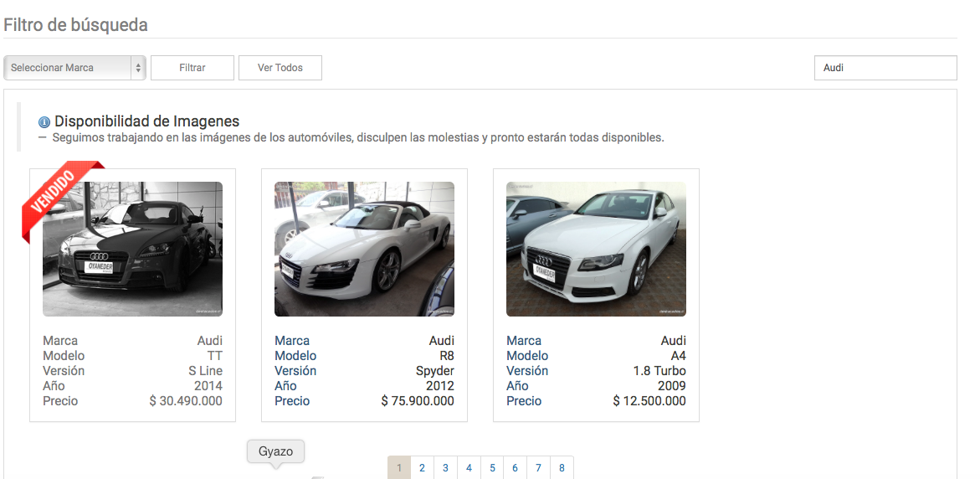980x479 pixels.
Task: Go to pagination page 8
Action: (x=562, y=468)
